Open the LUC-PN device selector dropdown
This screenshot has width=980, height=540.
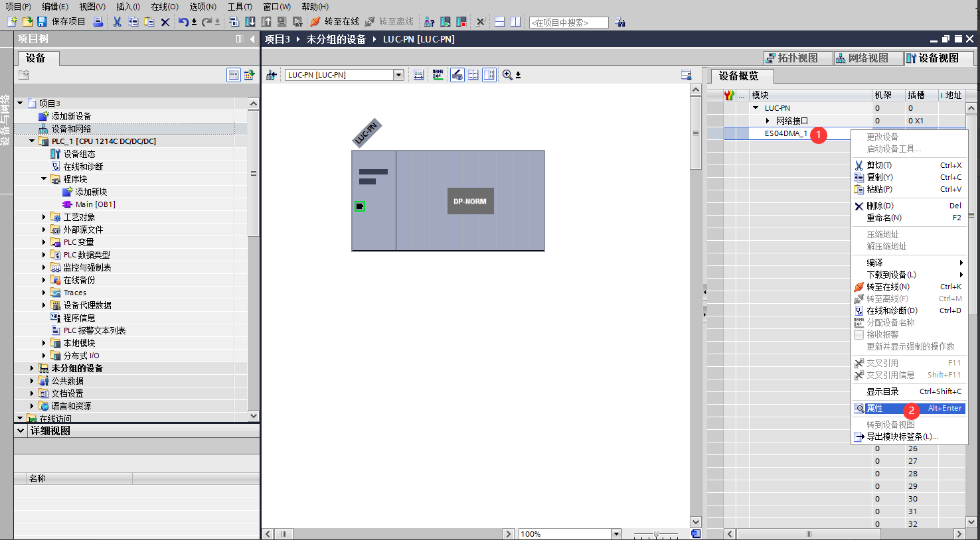398,75
